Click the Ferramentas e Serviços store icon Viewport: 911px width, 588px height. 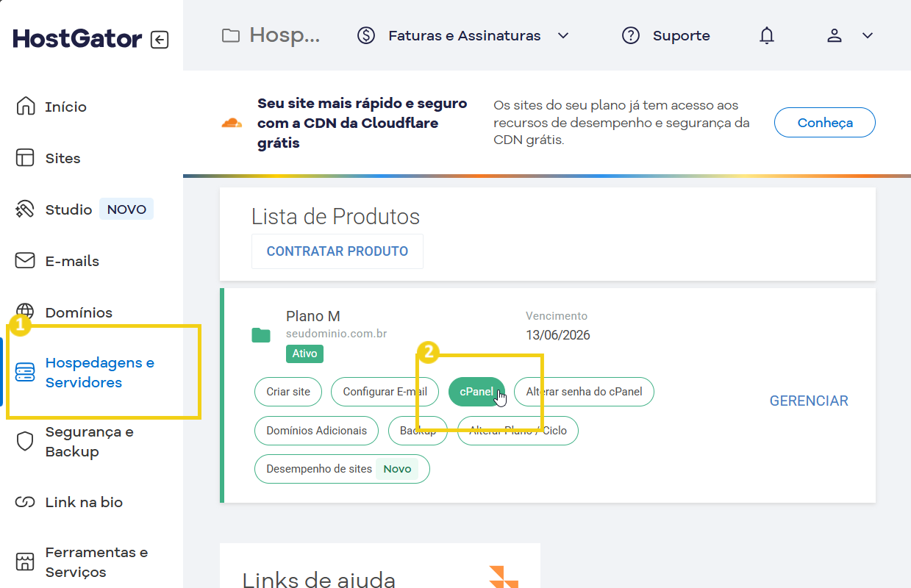[x=26, y=562]
